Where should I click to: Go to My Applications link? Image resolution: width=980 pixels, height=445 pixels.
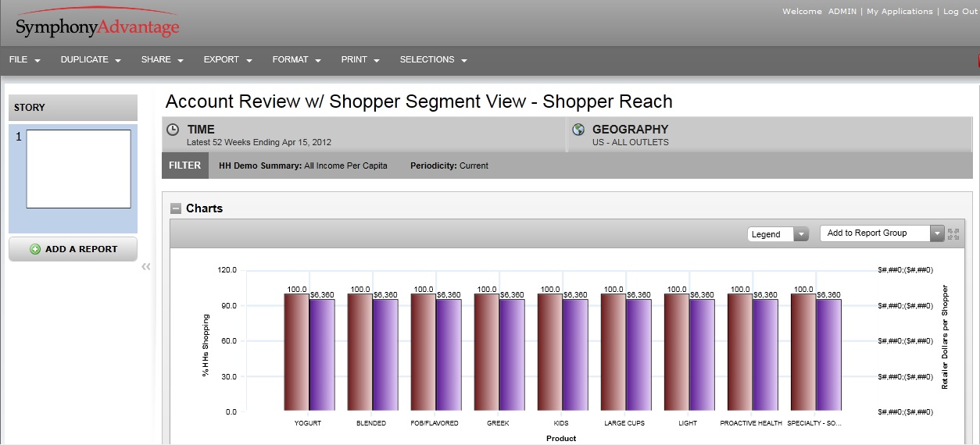900,12
